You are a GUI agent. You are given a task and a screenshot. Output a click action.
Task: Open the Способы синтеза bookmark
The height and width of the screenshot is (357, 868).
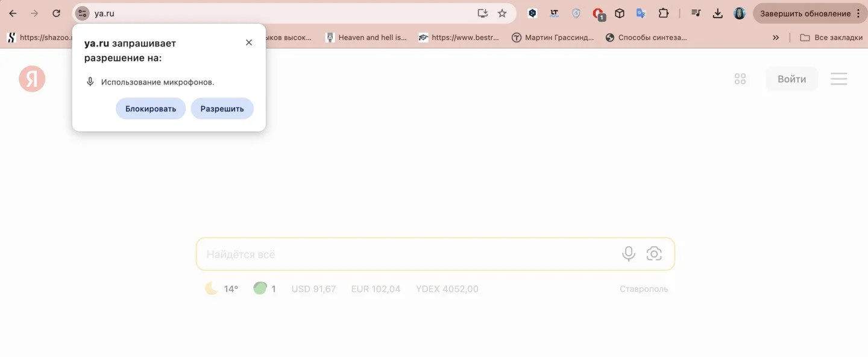coord(646,37)
